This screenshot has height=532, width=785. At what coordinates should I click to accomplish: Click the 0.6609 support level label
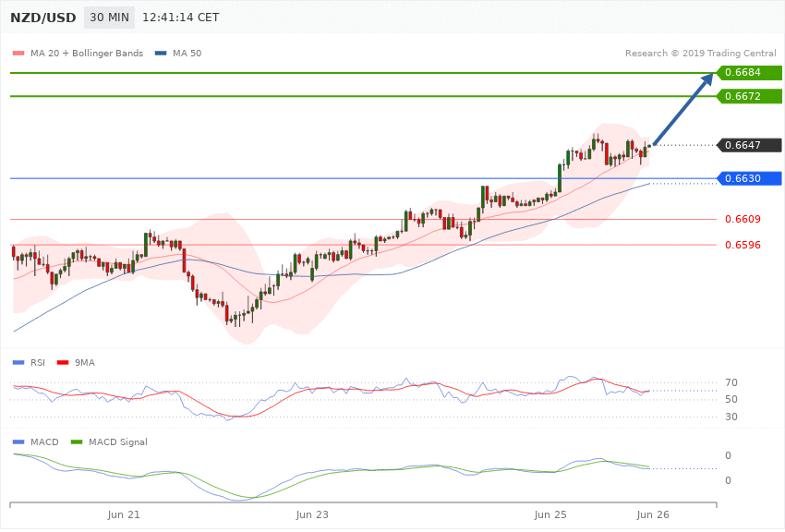[x=743, y=219]
